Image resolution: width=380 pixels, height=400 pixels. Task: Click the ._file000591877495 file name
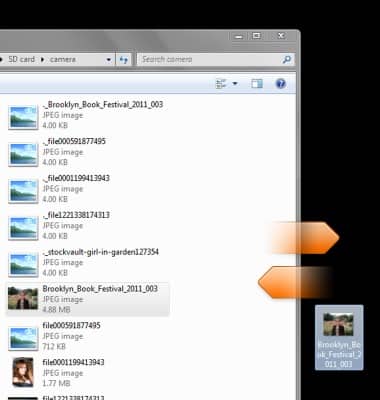pos(74,141)
